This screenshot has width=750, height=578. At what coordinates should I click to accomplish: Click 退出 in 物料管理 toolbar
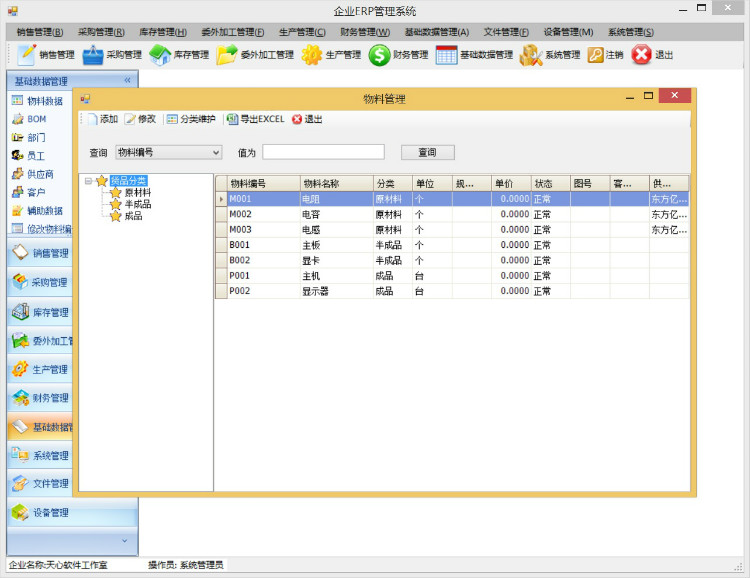(308, 119)
